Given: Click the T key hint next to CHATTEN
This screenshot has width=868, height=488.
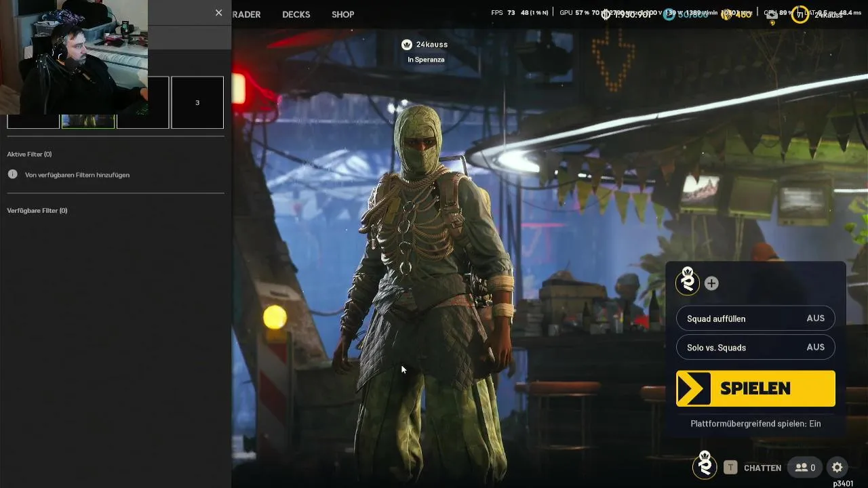Looking at the screenshot, I should [x=730, y=467].
